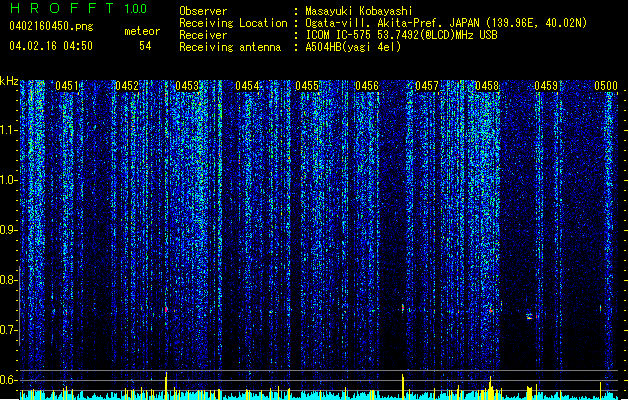Image resolution: width=629 pixels, height=400 pixels.
Task: Click the 0452 time marker
Action: 127,86
